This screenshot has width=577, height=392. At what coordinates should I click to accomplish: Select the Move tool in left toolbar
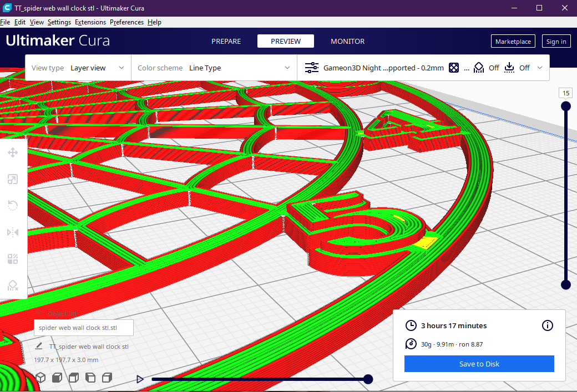tap(13, 152)
